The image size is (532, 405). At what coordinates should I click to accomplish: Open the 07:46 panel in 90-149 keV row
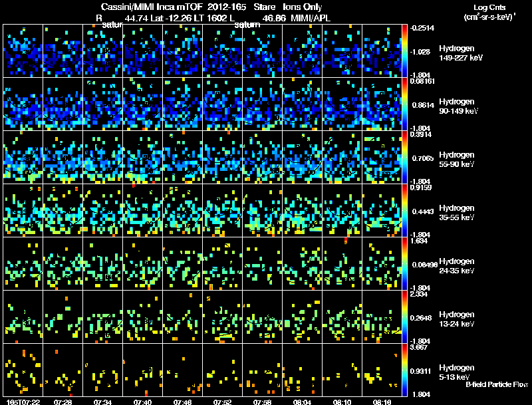coord(182,104)
